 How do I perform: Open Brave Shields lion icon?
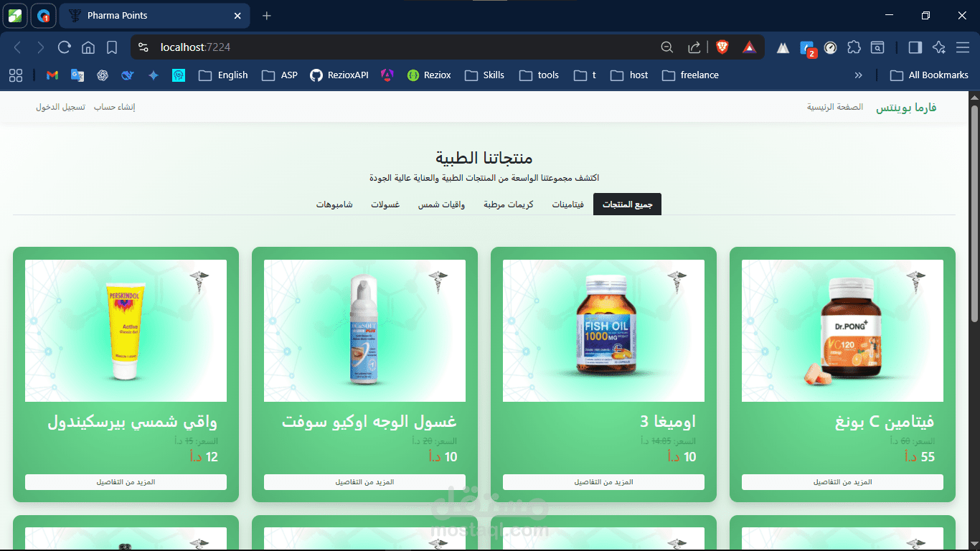coord(722,47)
